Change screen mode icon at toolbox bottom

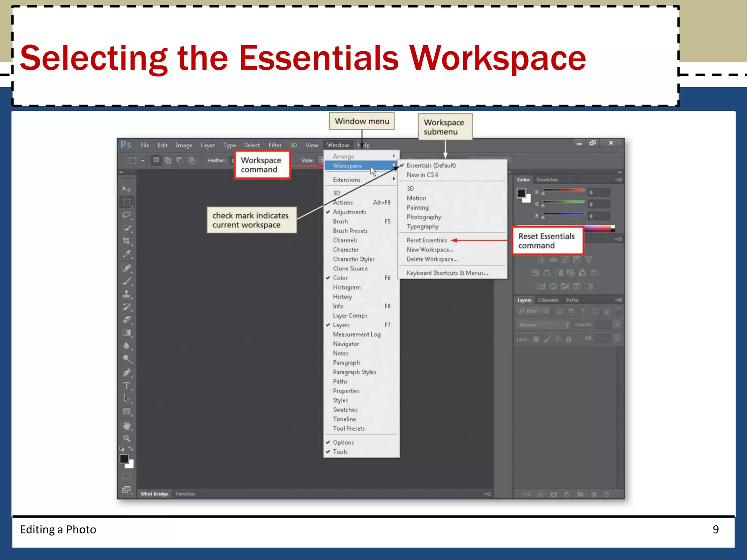[126, 490]
